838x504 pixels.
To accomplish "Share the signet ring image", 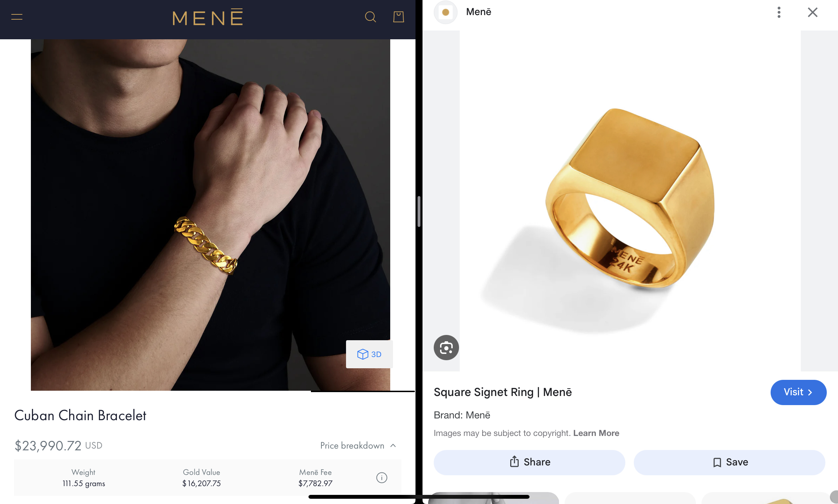I will coord(529,462).
